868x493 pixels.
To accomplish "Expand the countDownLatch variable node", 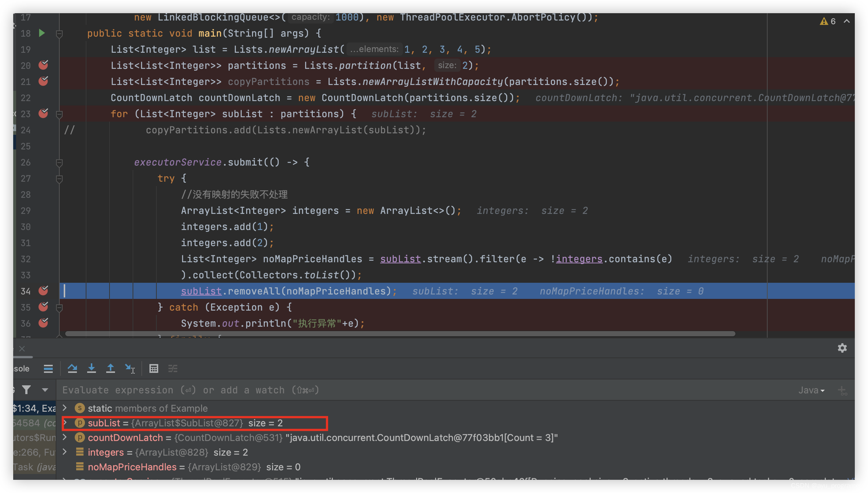I will (65, 437).
